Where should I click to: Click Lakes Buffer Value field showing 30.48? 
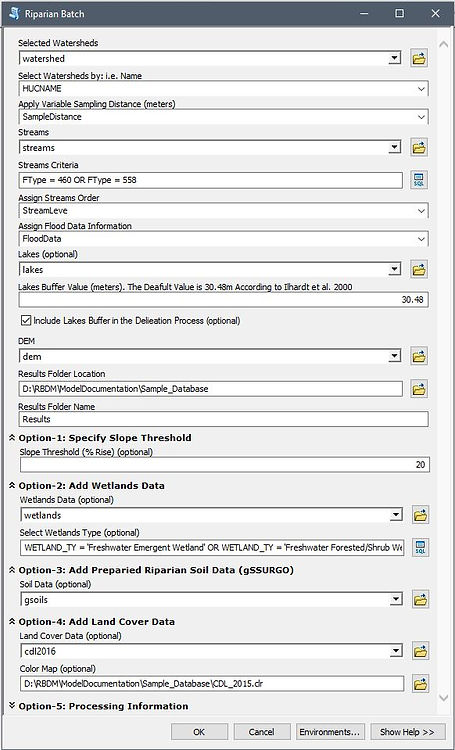point(223,299)
